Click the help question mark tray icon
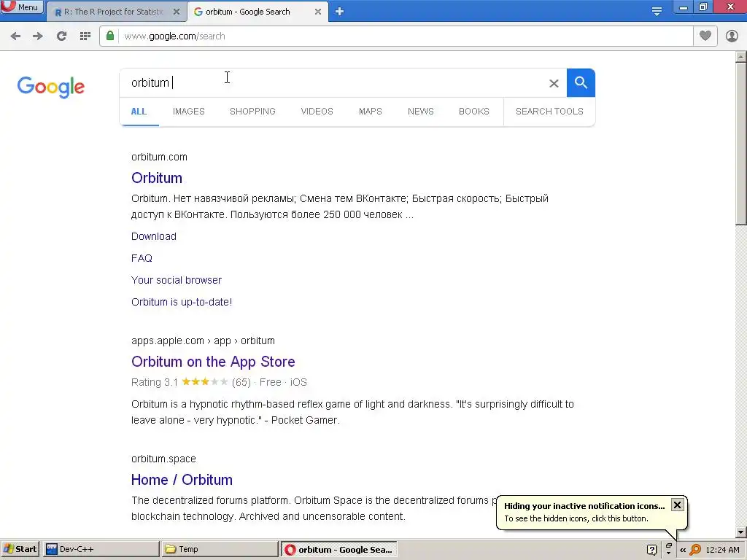The width and height of the screenshot is (747, 560). coord(651,550)
